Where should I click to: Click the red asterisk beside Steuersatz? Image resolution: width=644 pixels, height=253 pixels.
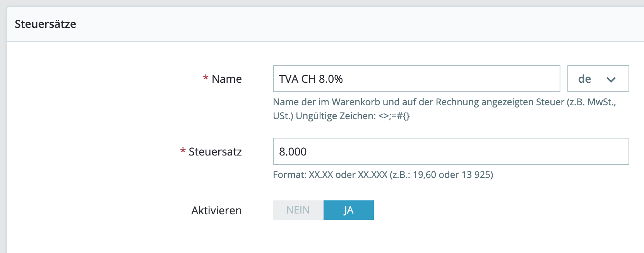coord(183,150)
